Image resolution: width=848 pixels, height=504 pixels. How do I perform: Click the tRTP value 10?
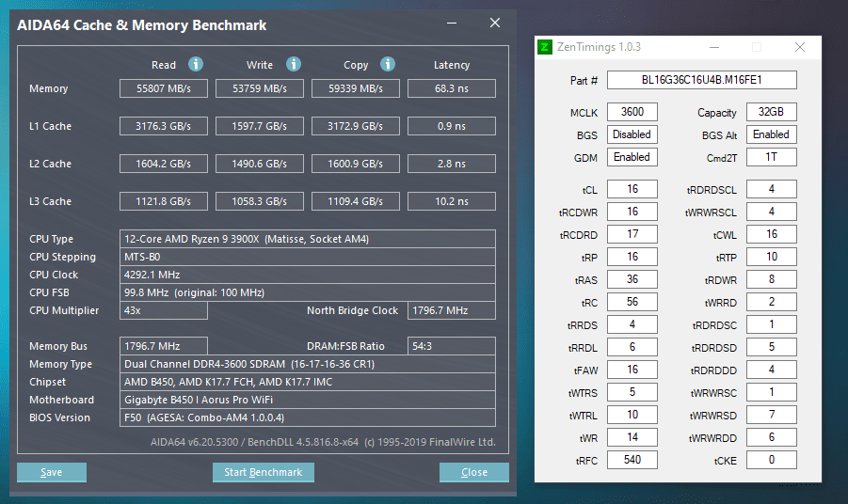771,257
